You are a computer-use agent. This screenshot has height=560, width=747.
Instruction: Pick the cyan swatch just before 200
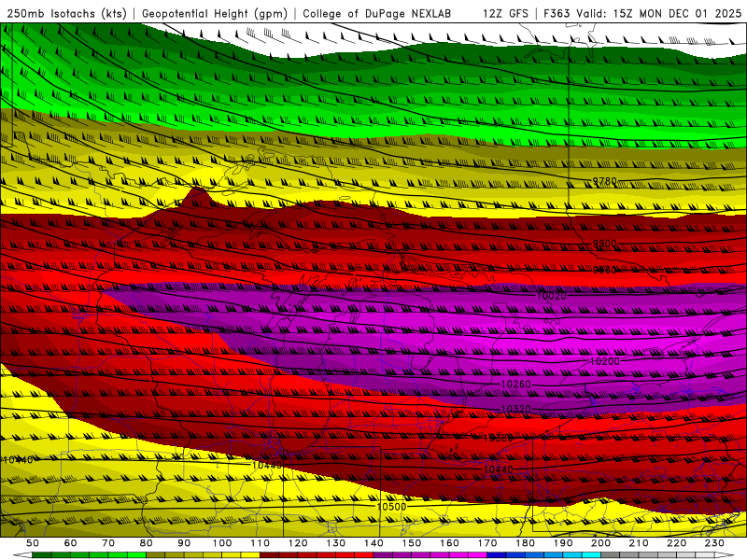(591, 555)
